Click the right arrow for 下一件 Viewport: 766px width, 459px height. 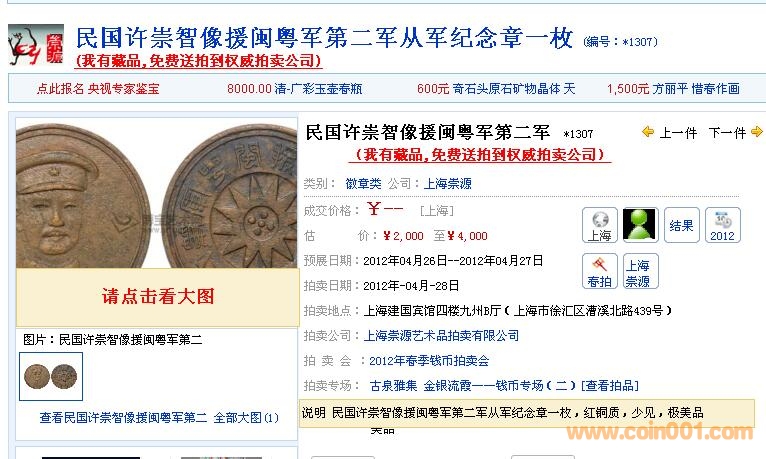tap(756, 132)
